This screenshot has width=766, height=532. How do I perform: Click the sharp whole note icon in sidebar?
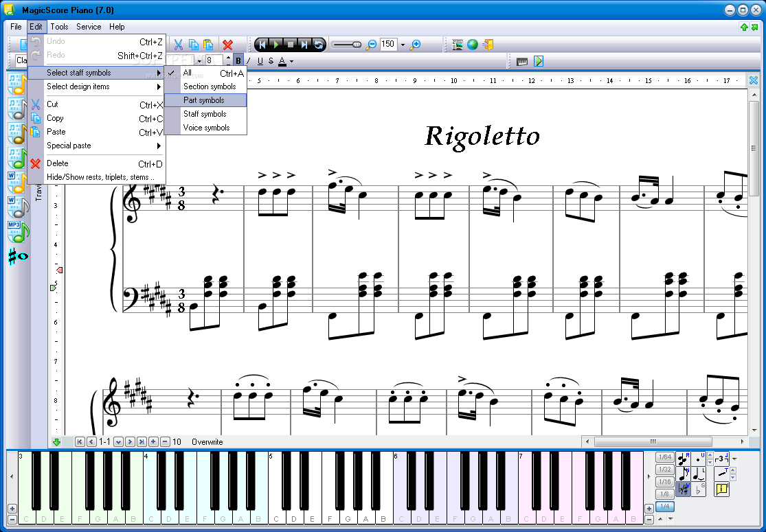18,256
